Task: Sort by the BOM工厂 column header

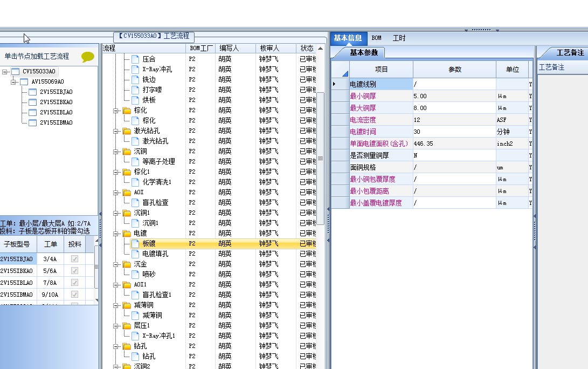Action: (x=200, y=49)
